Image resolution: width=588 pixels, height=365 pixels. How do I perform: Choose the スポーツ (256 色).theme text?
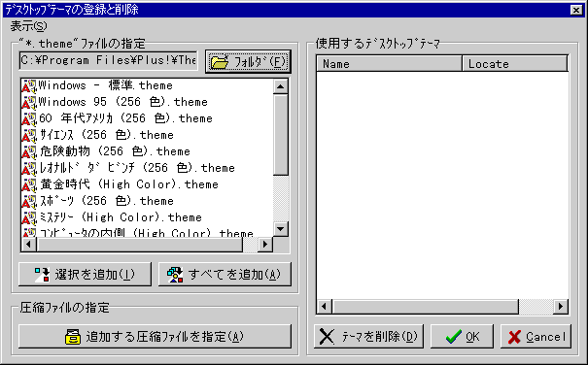click(106, 201)
